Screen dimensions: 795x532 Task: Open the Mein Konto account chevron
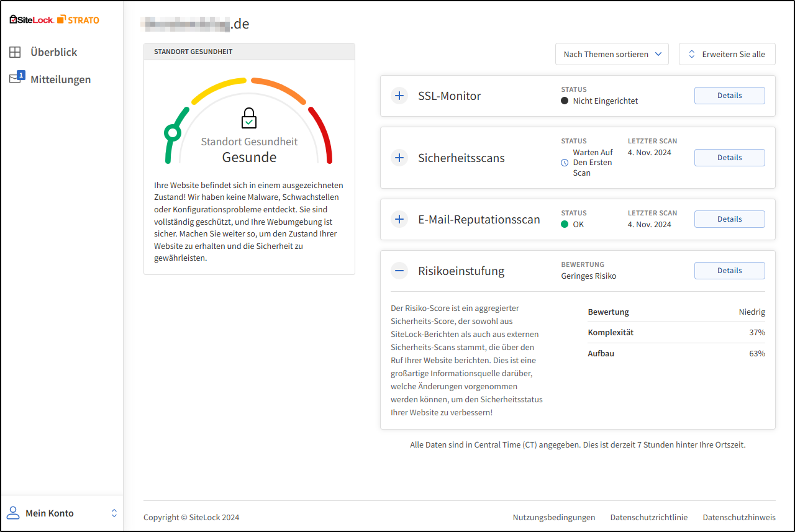click(114, 513)
